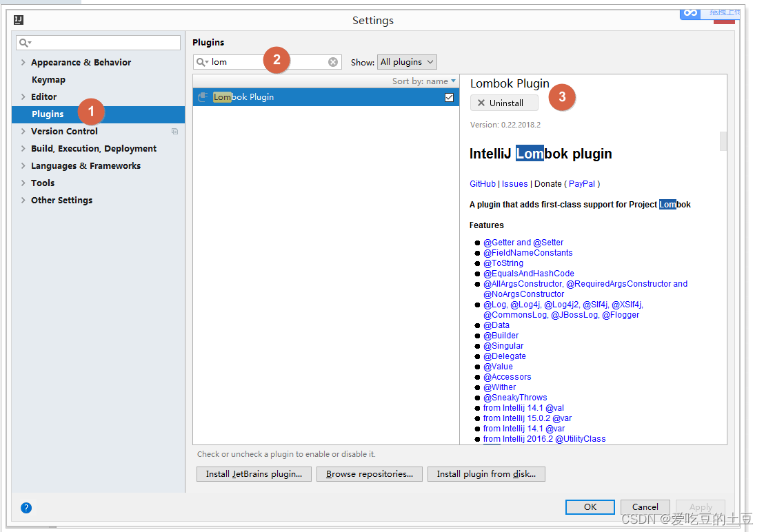Click Install plugin from disk... button
This screenshot has width=764, height=532.
pos(486,474)
